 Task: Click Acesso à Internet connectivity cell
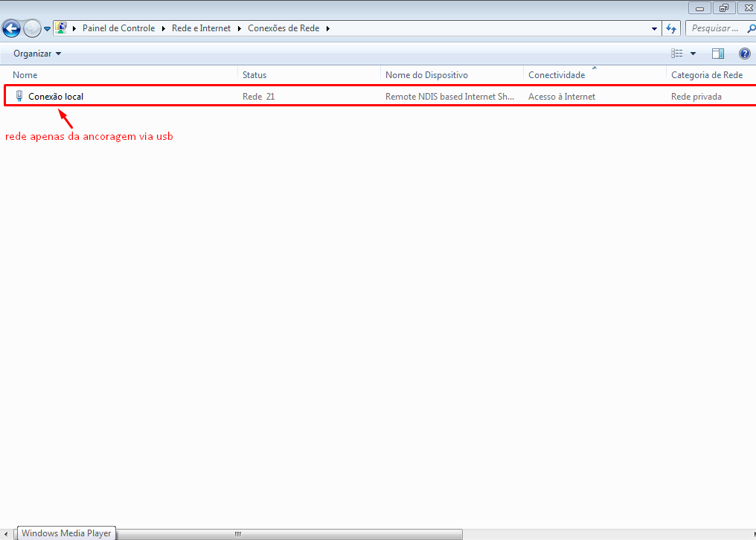coord(562,97)
